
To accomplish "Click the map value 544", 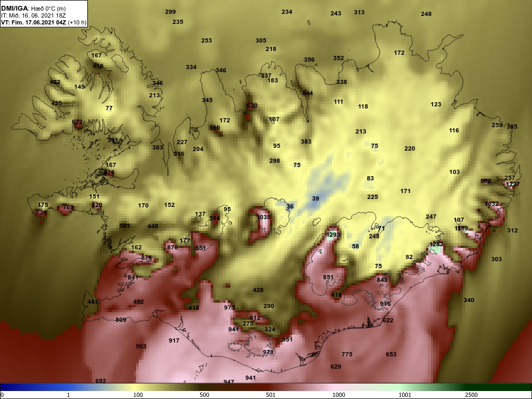I will (307, 93).
